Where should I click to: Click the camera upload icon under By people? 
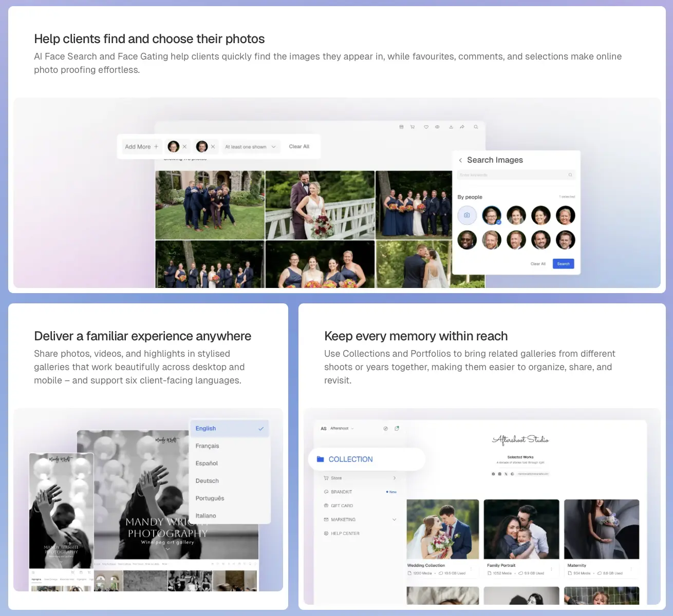pyautogui.click(x=467, y=216)
